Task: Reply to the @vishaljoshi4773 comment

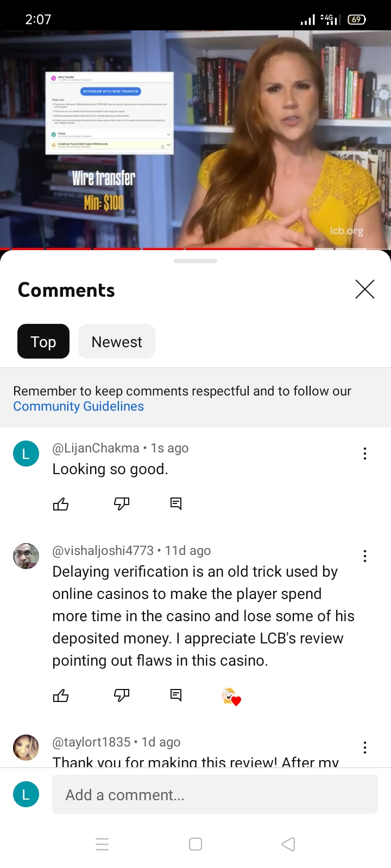Action: point(176,695)
